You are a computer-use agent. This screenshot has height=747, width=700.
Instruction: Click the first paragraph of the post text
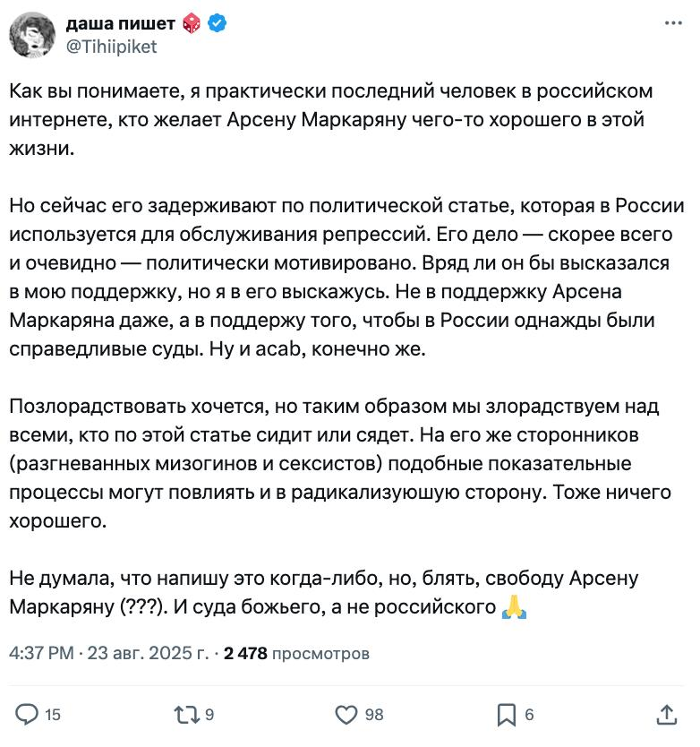[331, 120]
